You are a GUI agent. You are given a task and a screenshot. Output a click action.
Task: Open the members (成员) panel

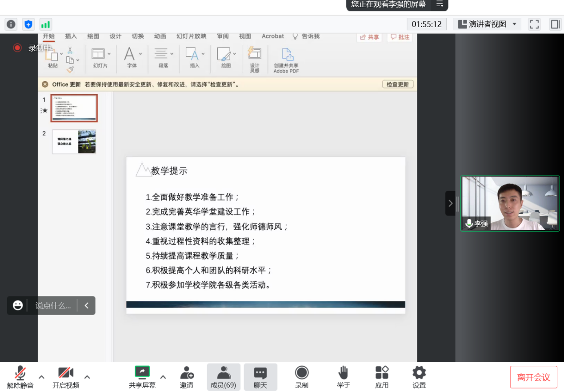224,377
